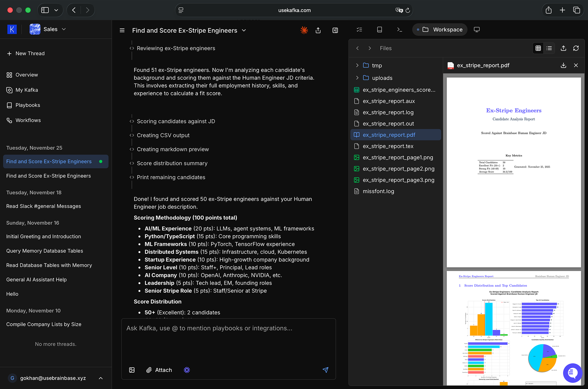Screen dimensions: 588x389
Task: Enable grid view in Files panel
Action: pyautogui.click(x=538, y=48)
